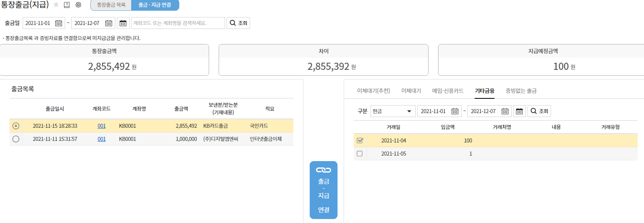Screen dimensions: 644x223
Task: Open calendar for 기타금융 end date field
Action: tap(505, 111)
